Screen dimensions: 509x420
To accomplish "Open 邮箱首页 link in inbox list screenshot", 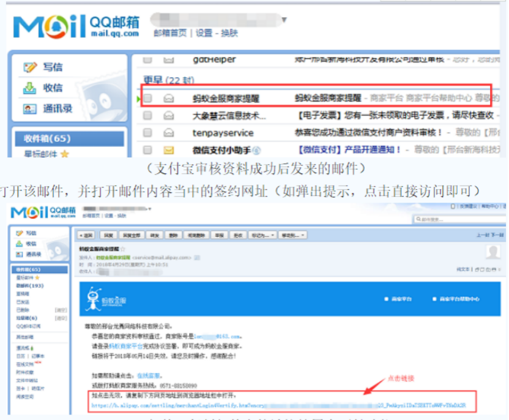I will coord(171,33).
